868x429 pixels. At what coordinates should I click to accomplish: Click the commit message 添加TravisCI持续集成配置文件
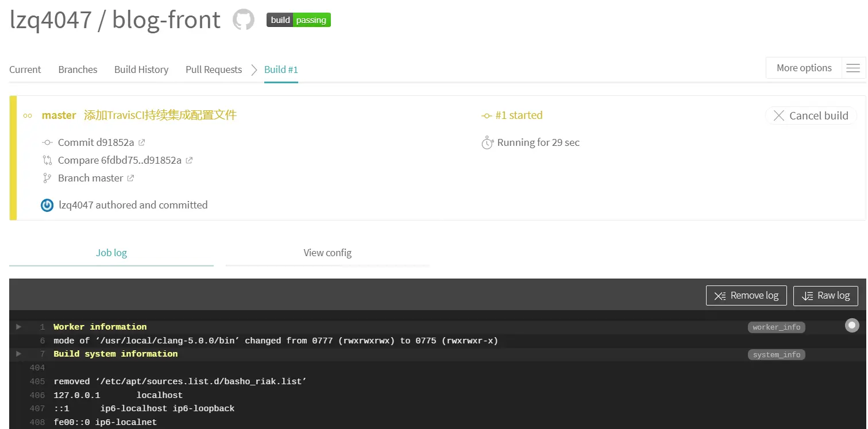160,115
